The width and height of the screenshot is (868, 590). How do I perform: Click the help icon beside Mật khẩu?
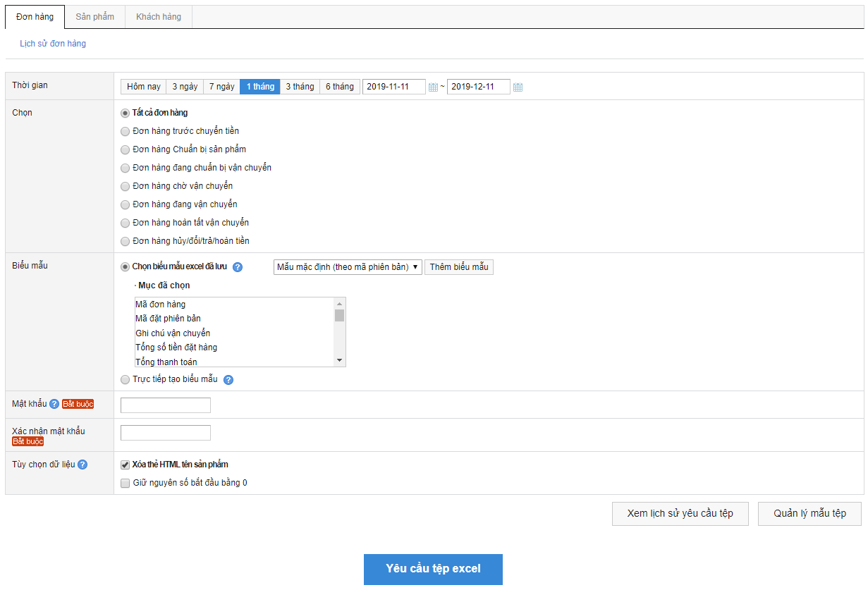[x=54, y=404]
